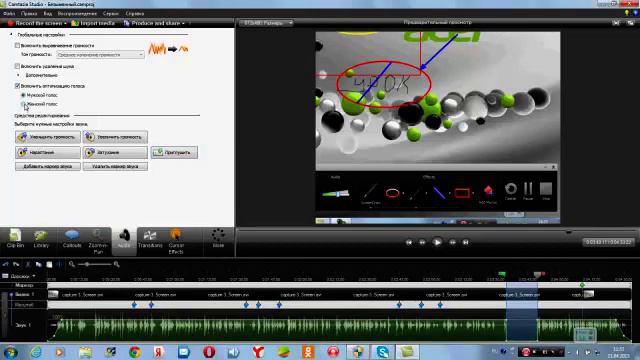Click the Remove audio points button

point(115,166)
